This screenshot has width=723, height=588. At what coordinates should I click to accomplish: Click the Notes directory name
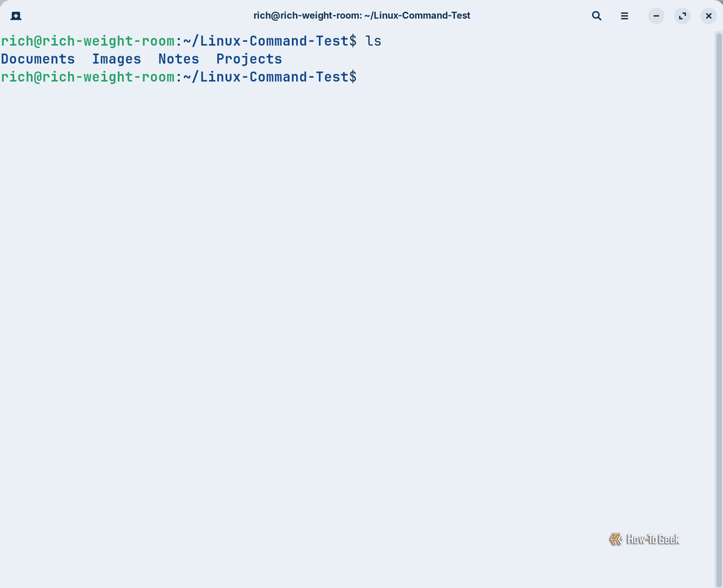click(x=179, y=59)
